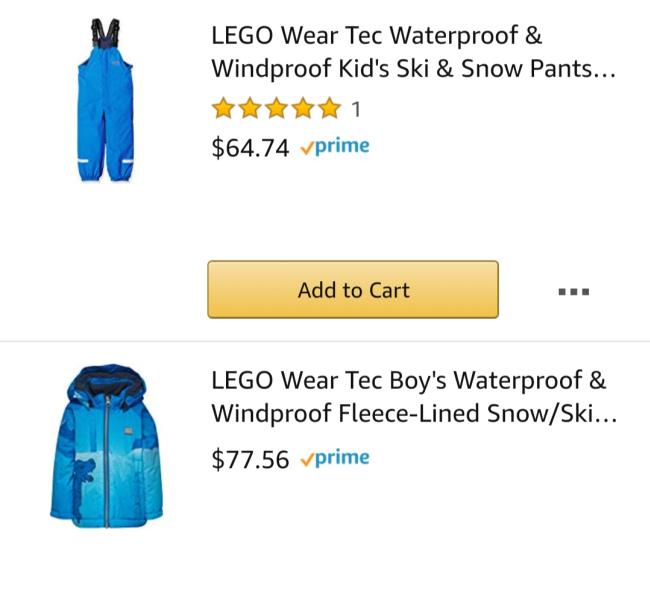
Task: Click the fourth star in the rating
Action: (302, 108)
